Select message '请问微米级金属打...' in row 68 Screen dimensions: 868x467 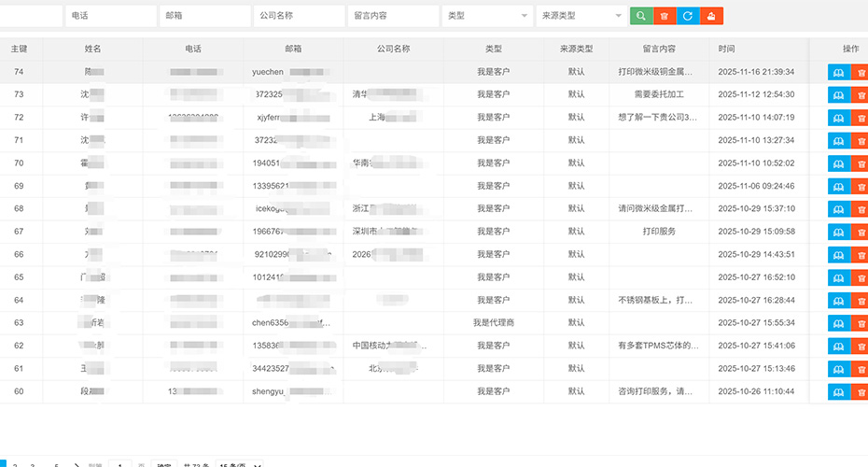click(x=655, y=209)
